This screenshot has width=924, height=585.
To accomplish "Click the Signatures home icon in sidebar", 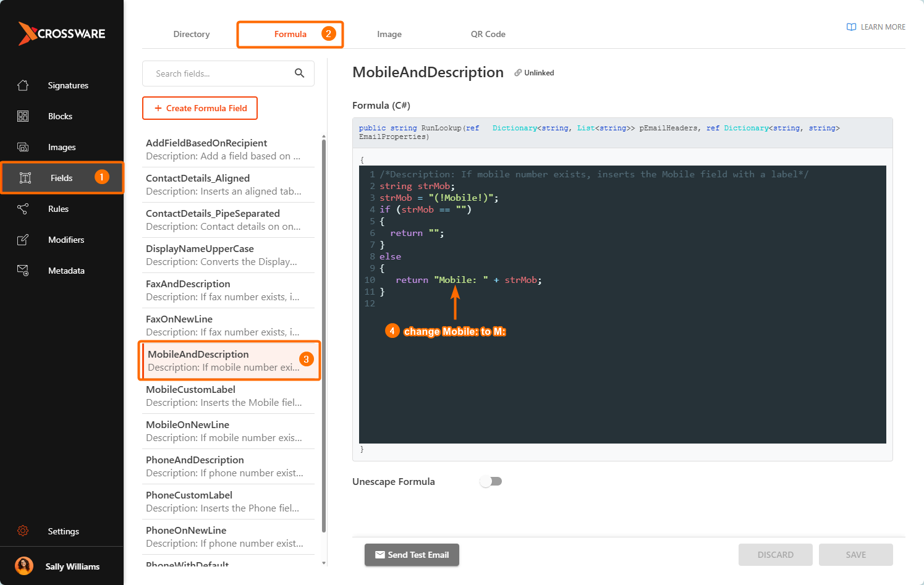I will click(23, 85).
